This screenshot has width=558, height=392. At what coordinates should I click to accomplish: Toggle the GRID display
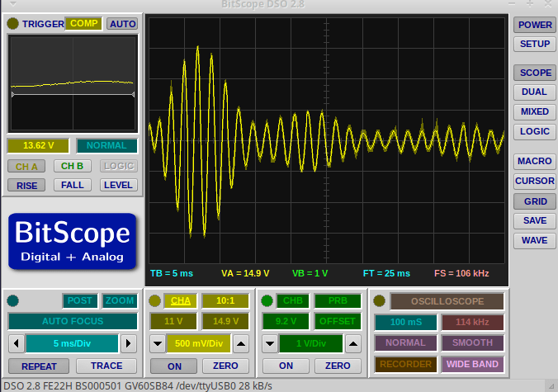535,201
